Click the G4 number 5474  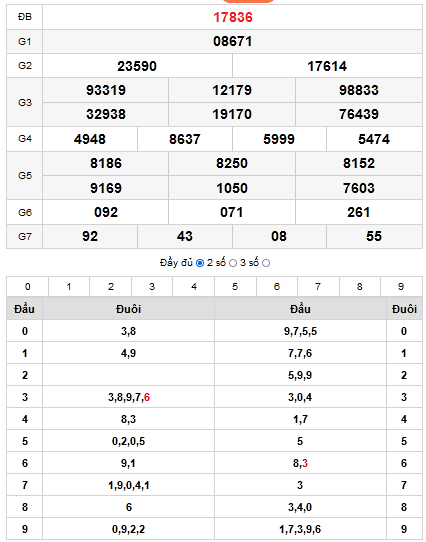pyautogui.click(x=374, y=139)
